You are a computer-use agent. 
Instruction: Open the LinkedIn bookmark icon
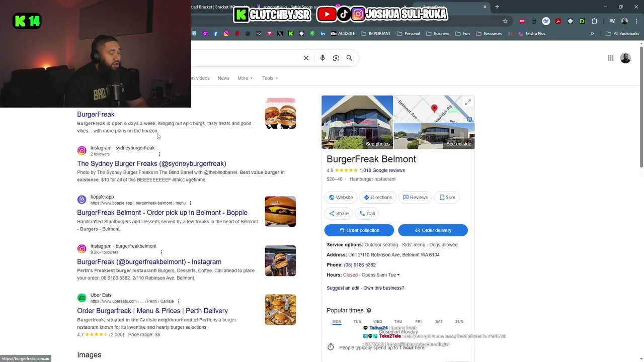[x=323, y=34]
